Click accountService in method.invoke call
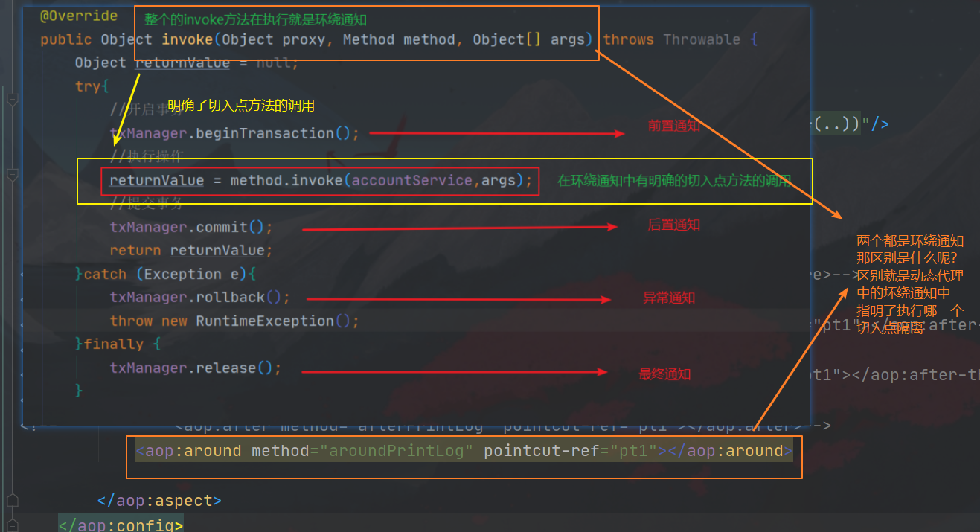Viewport: 980px width, 532px height. tap(412, 180)
